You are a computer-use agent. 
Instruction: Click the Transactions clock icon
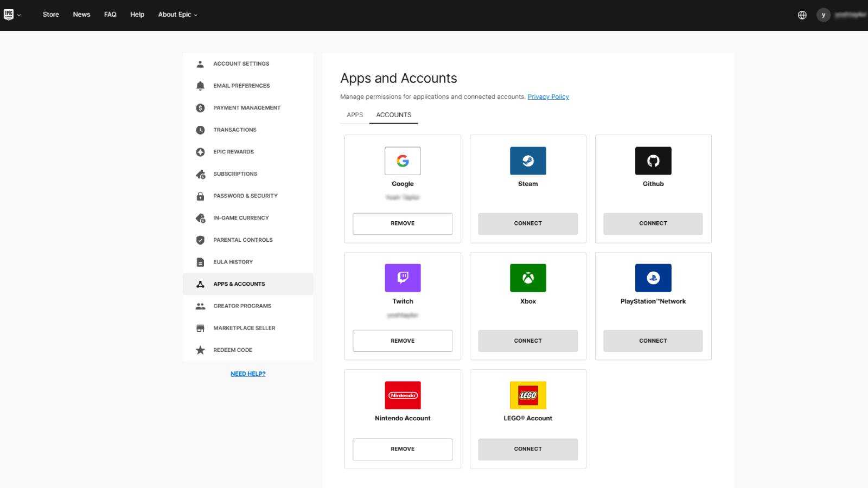pyautogui.click(x=200, y=130)
